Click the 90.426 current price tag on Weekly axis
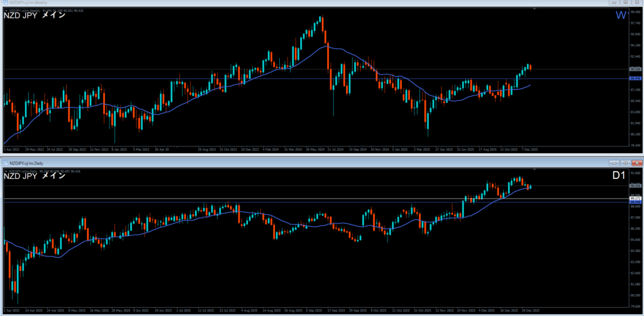This screenshot has height=316, width=644. (x=635, y=68)
